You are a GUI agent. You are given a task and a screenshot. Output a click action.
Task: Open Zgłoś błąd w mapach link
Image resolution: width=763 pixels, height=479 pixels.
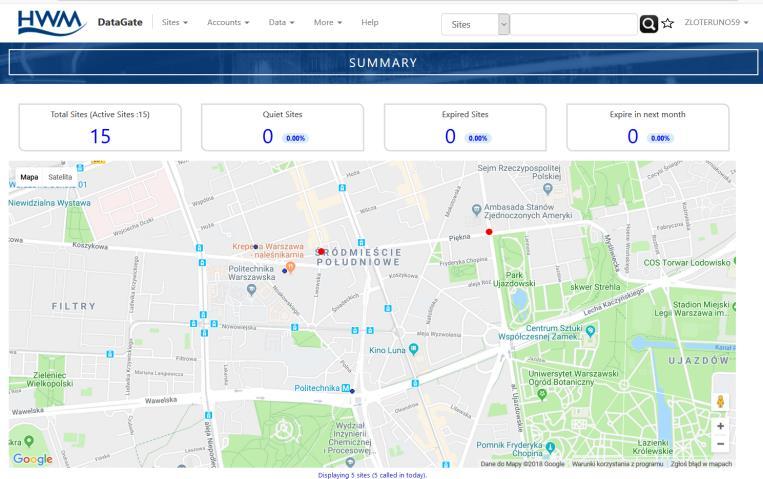(x=701, y=464)
